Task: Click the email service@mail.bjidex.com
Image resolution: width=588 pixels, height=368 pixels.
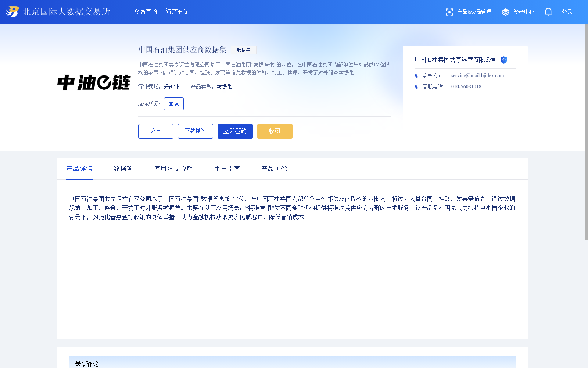Action: click(477, 75)
